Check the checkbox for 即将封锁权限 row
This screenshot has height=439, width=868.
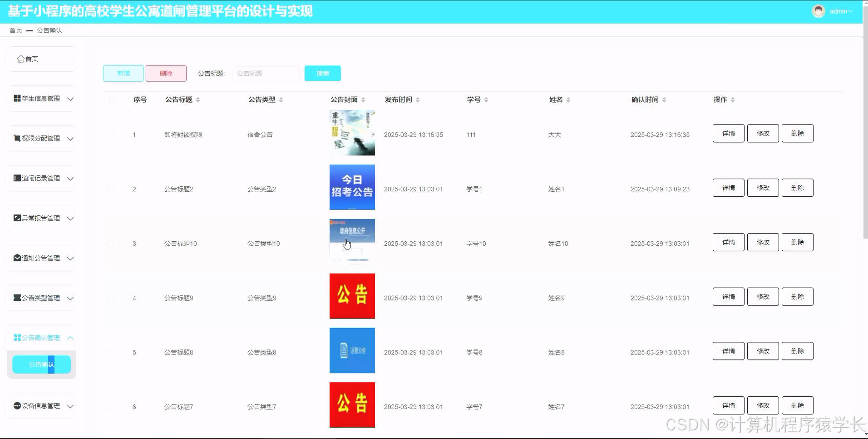click(x=110, y=134)
